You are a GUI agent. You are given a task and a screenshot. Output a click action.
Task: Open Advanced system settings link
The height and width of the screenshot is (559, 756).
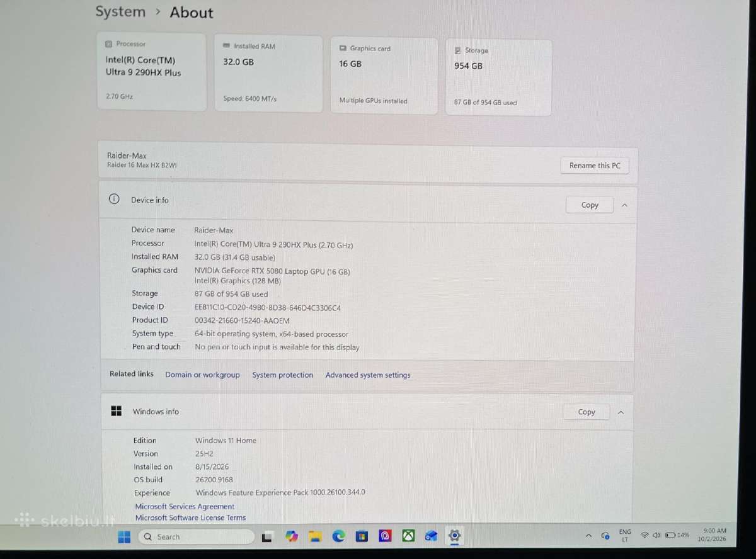(368, 375)
